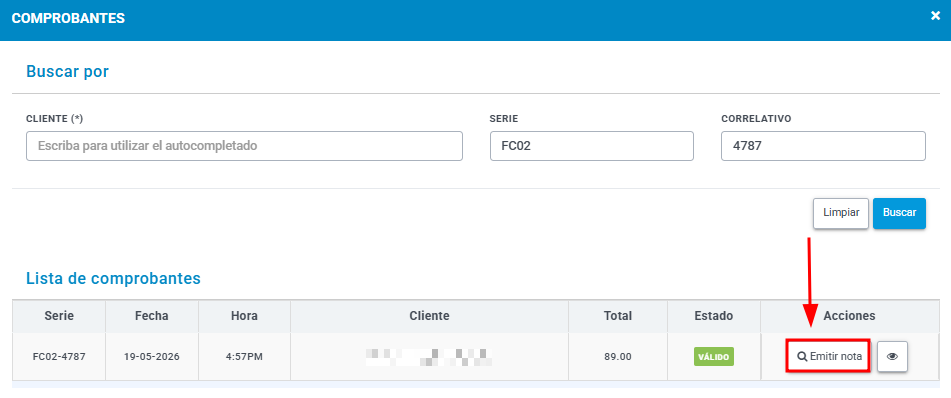Click the Fecha column header
Screen dimensions: 951x398
(x=152, y=316)
